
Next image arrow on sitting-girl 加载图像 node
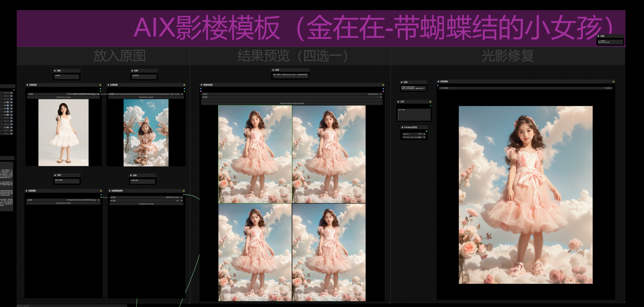[x=182, y=94]
